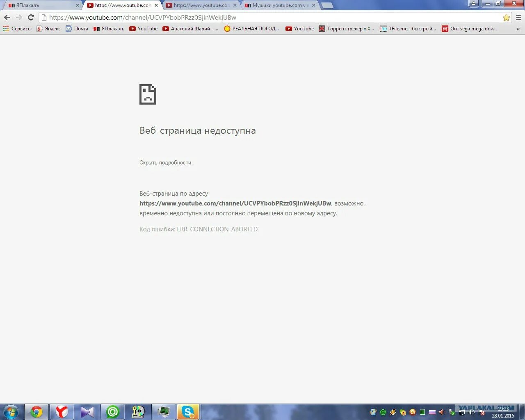The height and width of the screenshot is (420, 525).
Task: Close the ЯПлакалъ tab
Action: click(x=77, y=5)
